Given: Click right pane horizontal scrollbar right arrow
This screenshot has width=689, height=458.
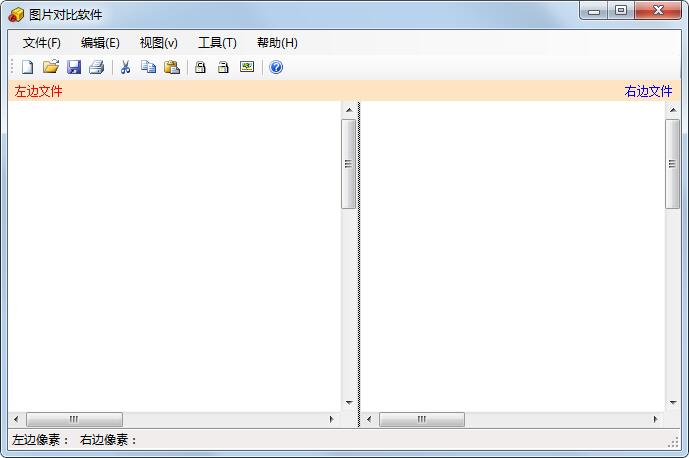Looking at the screenshot, I should (x=655, y=419).
